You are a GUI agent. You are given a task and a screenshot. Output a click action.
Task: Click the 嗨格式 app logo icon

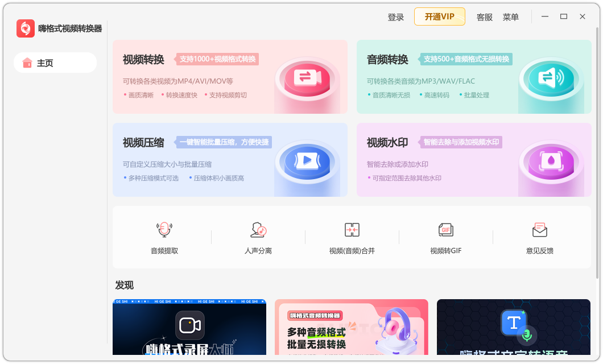coord(25,28)
